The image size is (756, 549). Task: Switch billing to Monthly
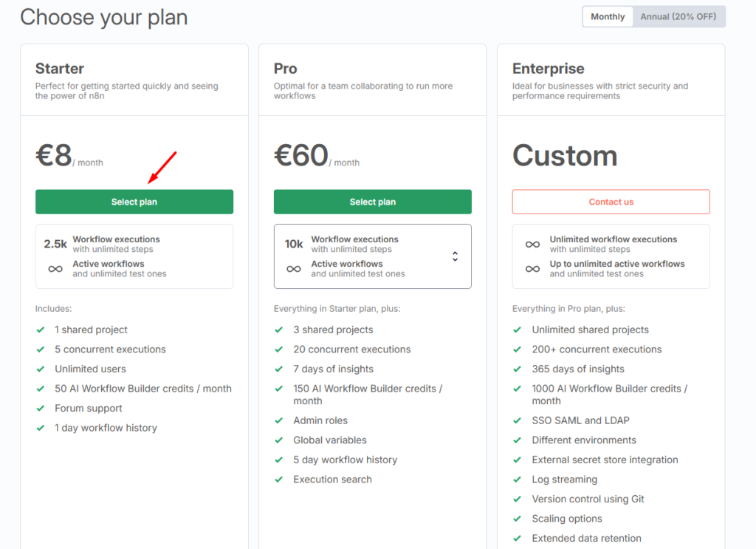[608, 16]
